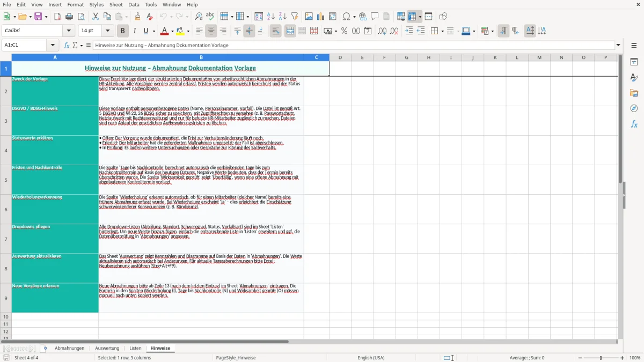The height and width of the screenshot is (362, 644).
Task: Click the Save document icon
Action: pyautogui.click(x=38, y=17)
